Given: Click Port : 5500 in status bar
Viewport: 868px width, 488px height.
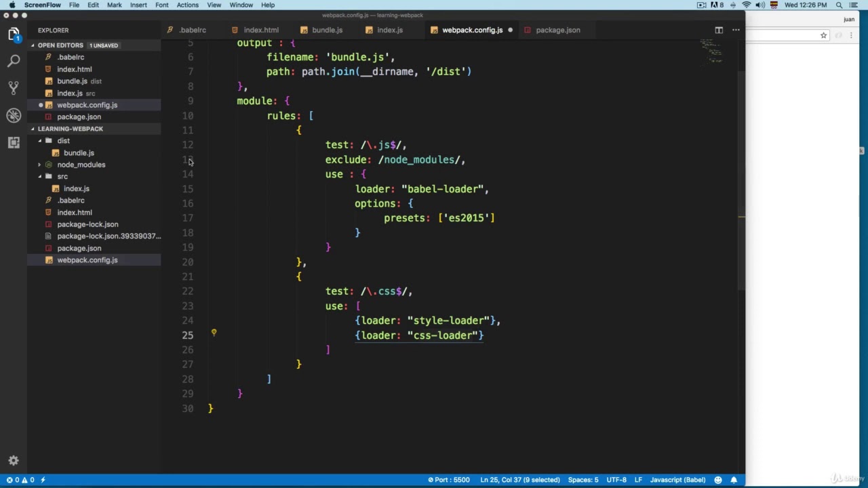Looking at the screenshot, I should pyautogui.click(x=449, y=480).
